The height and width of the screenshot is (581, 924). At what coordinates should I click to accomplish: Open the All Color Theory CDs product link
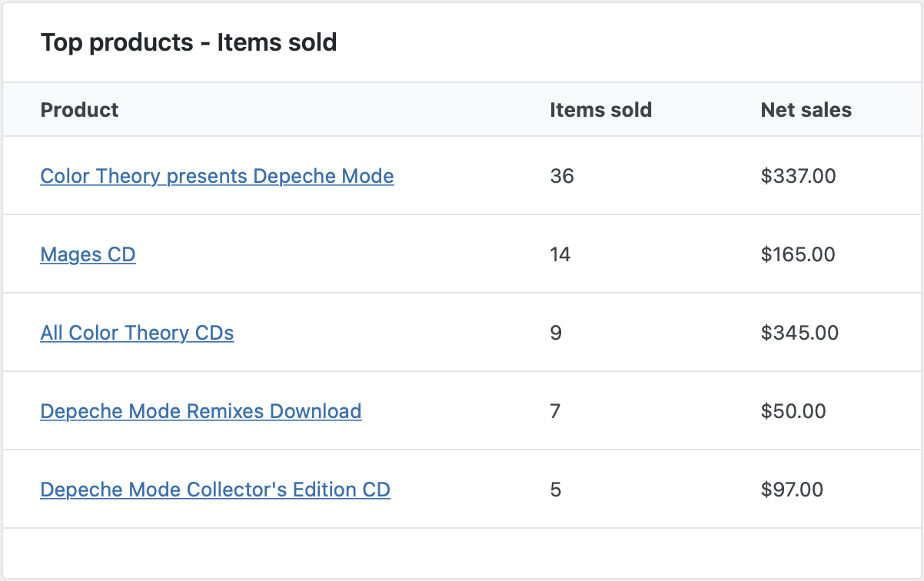point(137,333)
